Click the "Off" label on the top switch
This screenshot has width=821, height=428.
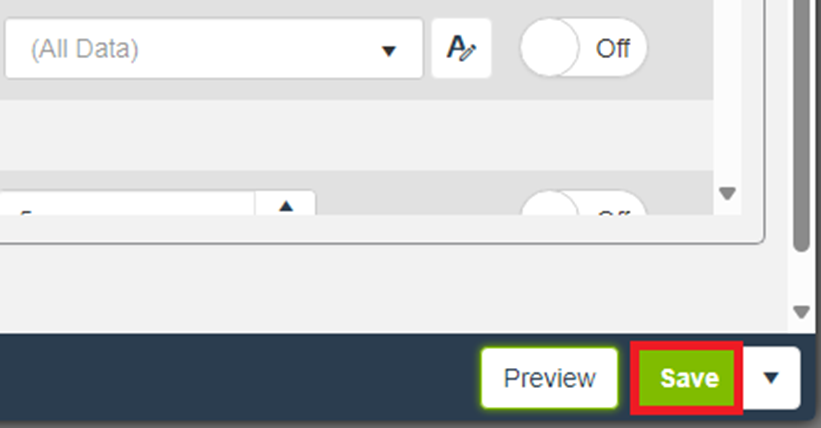coord(613,49)
